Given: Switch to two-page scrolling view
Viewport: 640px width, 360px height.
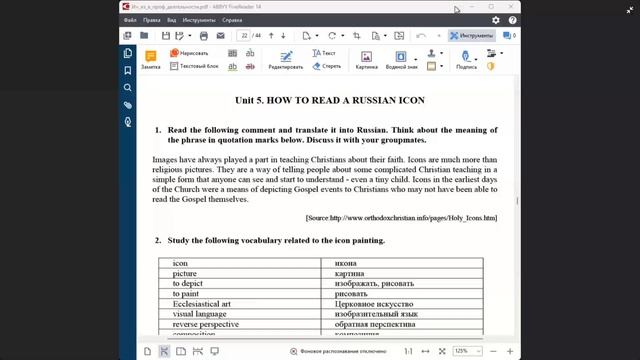Looking at the screenshot, I should (x=198, y=351).
